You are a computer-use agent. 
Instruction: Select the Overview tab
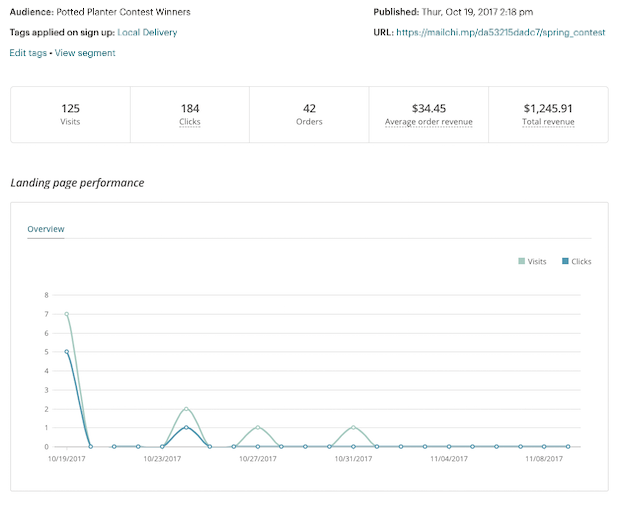point(46,229)
